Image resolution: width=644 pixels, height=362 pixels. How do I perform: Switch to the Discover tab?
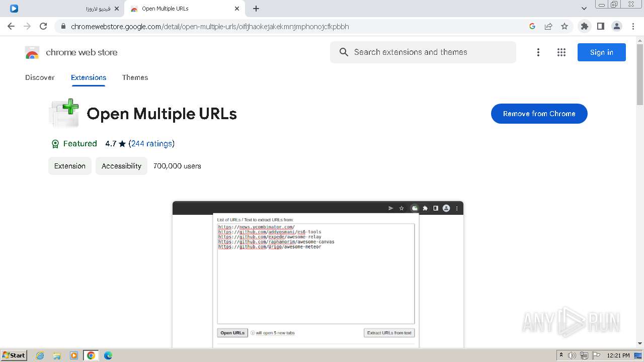40,77
